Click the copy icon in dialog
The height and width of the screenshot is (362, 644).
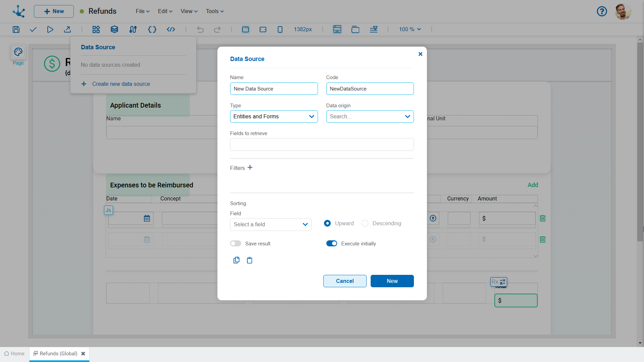click(236, 260)
